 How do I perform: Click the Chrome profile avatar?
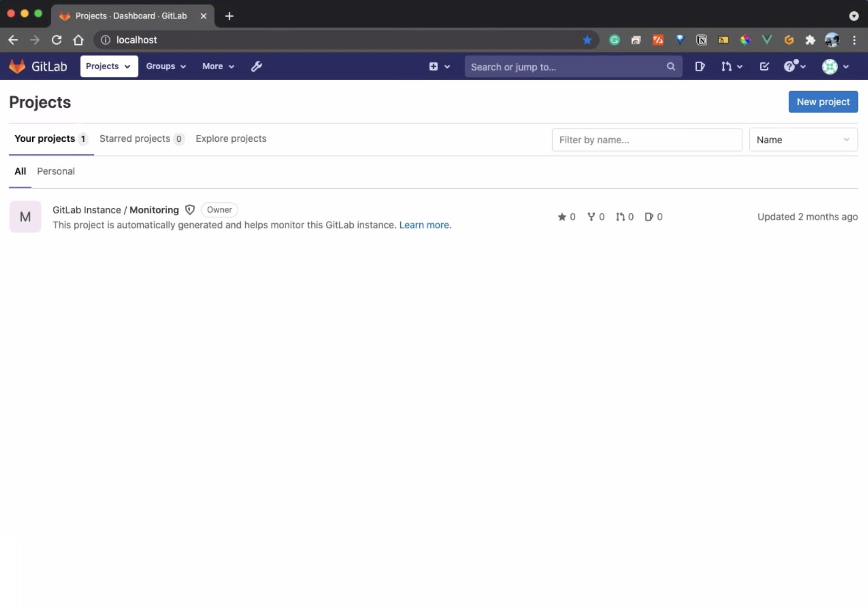832,40
